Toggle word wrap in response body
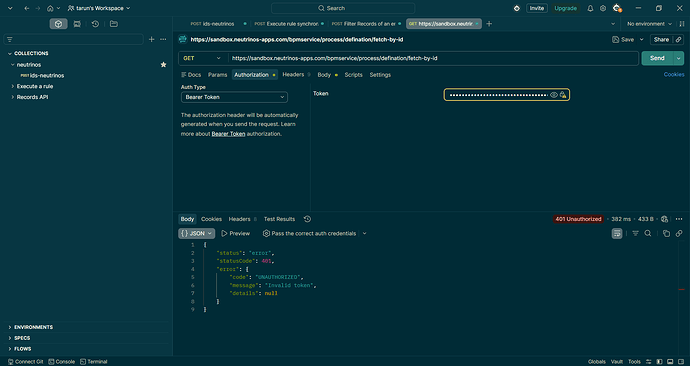The image size is (690, 366). tap(617, 234)
